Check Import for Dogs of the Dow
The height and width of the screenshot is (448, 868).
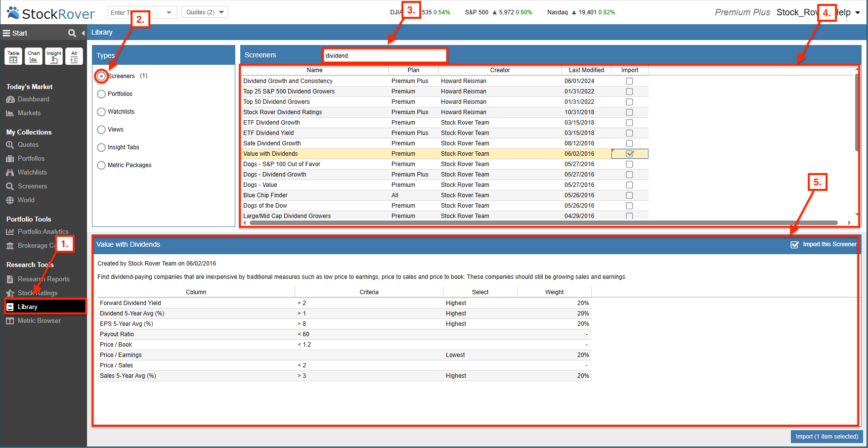629,206
